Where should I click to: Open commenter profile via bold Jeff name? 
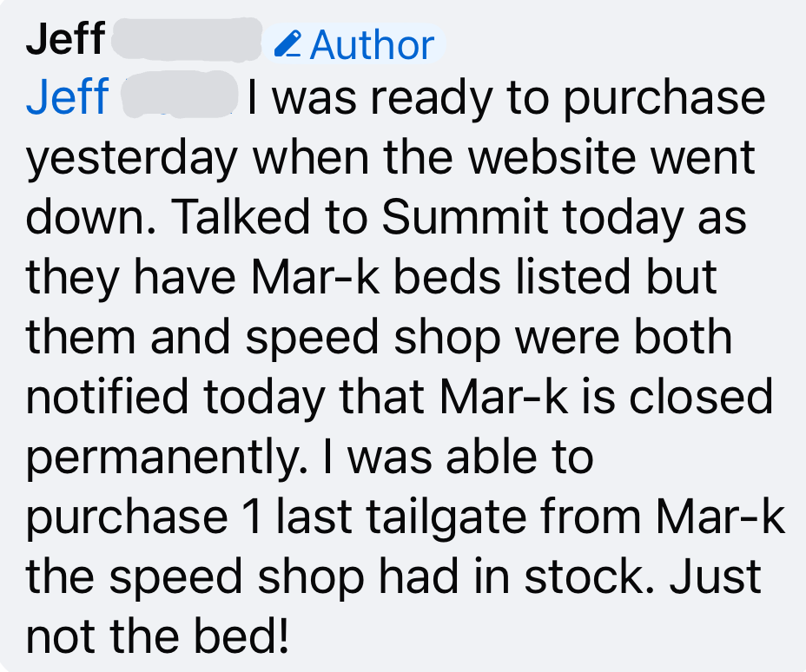66,38
